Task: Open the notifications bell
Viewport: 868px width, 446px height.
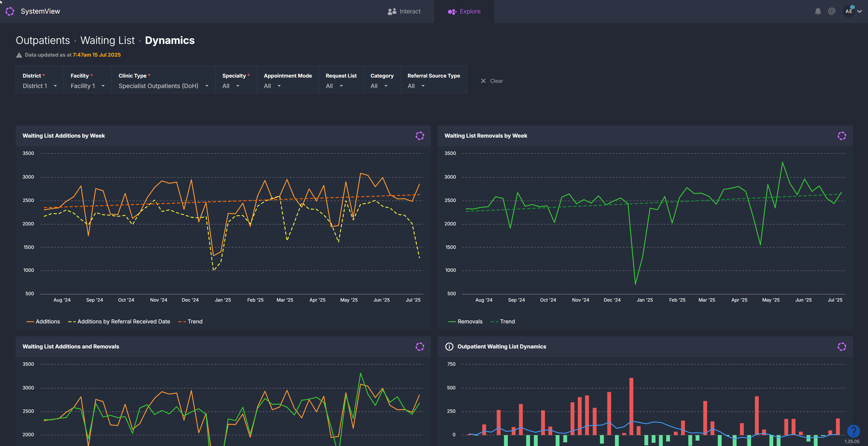Action: pyautogui.click(x=818, y=11)
